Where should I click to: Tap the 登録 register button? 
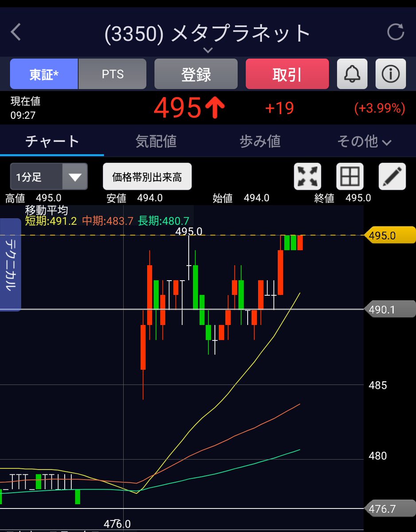tap(196, 74)
